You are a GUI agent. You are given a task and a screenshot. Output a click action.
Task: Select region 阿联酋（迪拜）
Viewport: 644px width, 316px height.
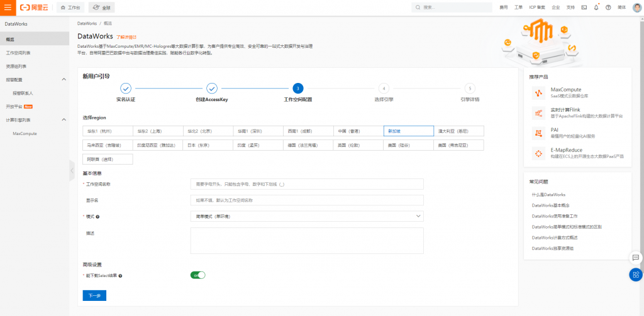point(108,159)
